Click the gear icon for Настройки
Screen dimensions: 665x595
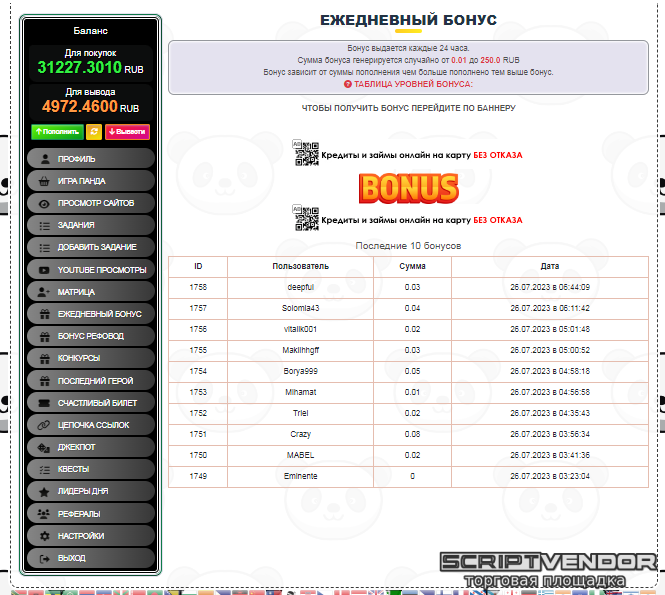coord(44,536)
